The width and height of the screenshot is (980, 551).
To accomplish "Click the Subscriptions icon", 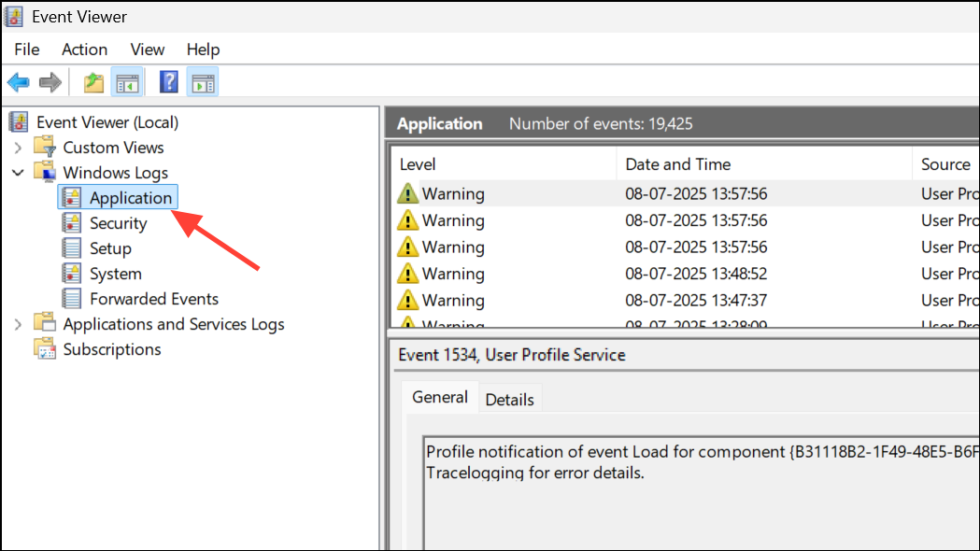I will coord(45,348).
